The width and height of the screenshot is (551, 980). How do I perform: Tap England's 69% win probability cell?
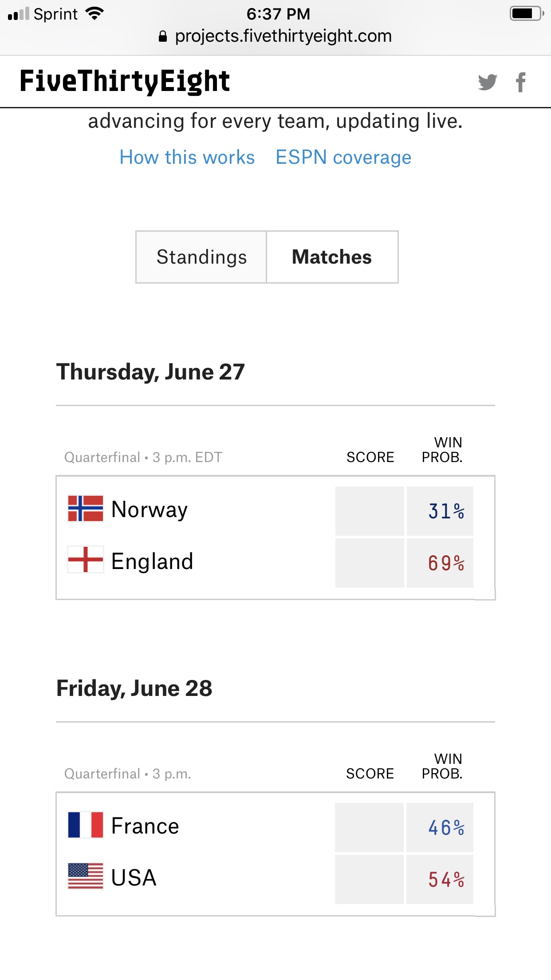coord(440,563)
